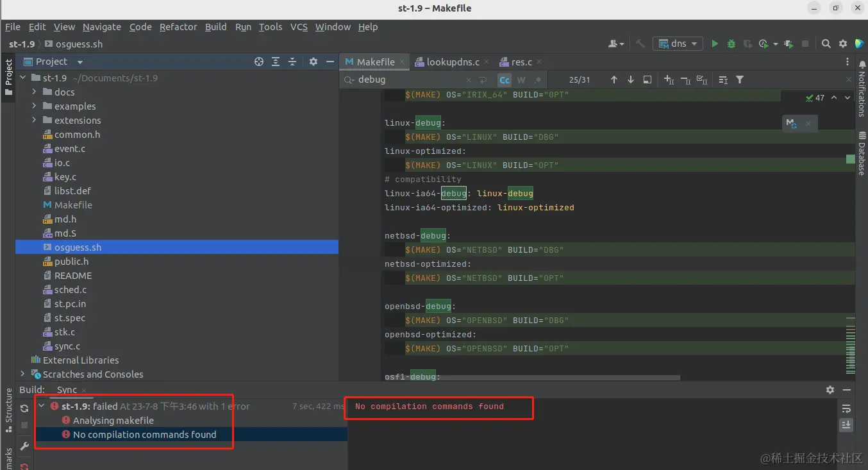This screenshot has width=868, height=470.
Task: Click the multiline search toggle icon
Action: (723, 80)
